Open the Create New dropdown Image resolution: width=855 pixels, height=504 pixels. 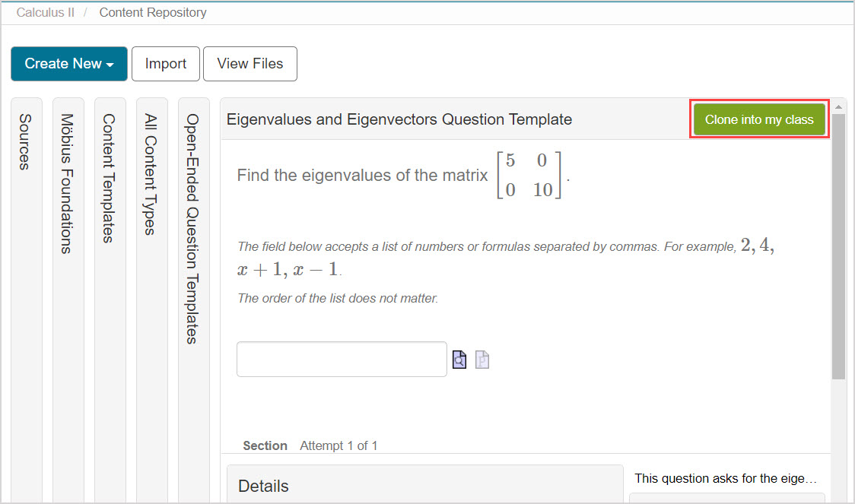(x=69, y=64)
